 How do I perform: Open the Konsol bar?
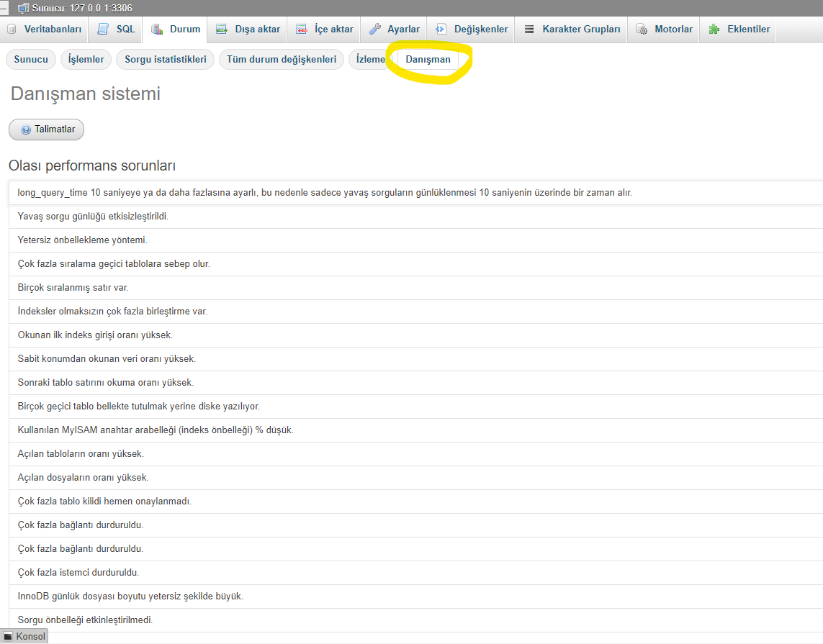[x=24, y=636]
